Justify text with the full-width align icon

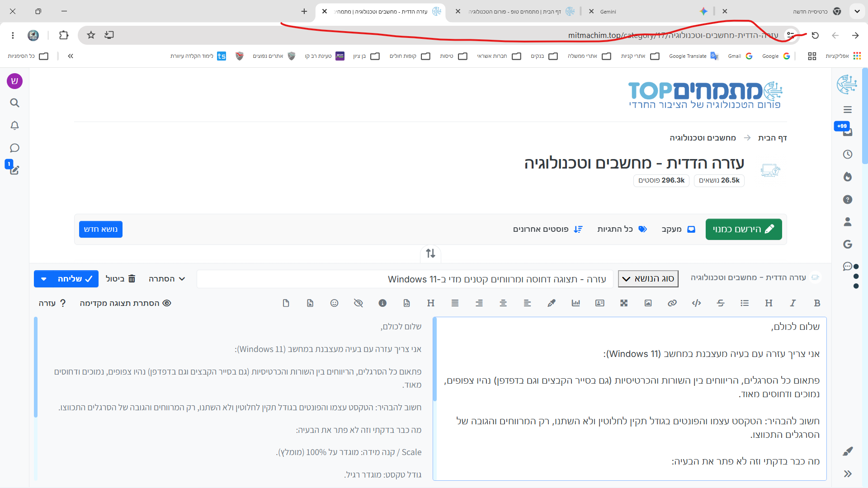click(455, 303)
